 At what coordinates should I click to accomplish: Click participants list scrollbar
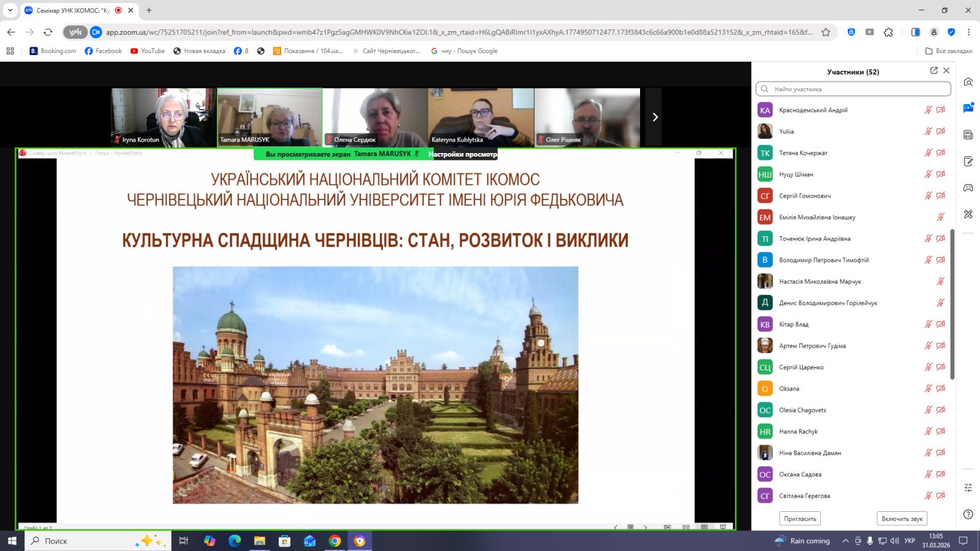952,304
